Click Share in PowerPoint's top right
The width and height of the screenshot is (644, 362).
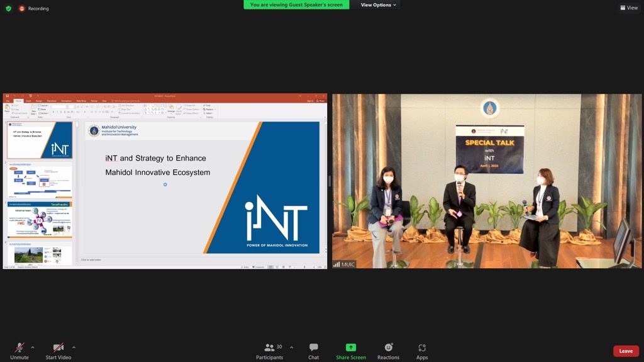[320, 101]
